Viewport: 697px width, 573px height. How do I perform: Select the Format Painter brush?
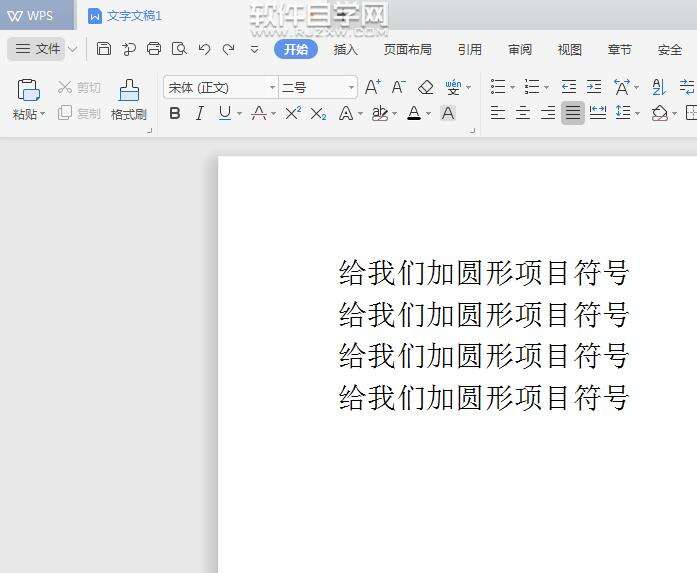click(x=129, y=90)
